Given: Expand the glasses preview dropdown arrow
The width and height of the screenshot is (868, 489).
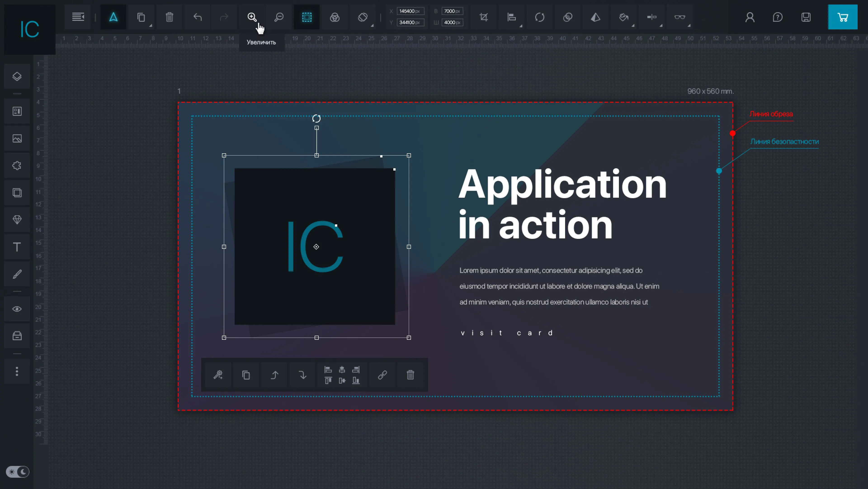Looking at the screenshot, I should click(x=689, y=26).
